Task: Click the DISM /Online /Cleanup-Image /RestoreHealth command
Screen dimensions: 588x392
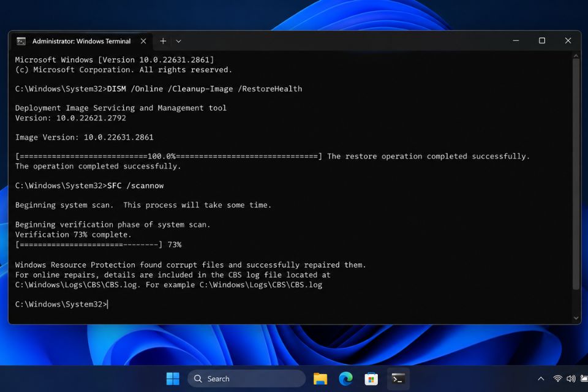Action: pos(205,89)
